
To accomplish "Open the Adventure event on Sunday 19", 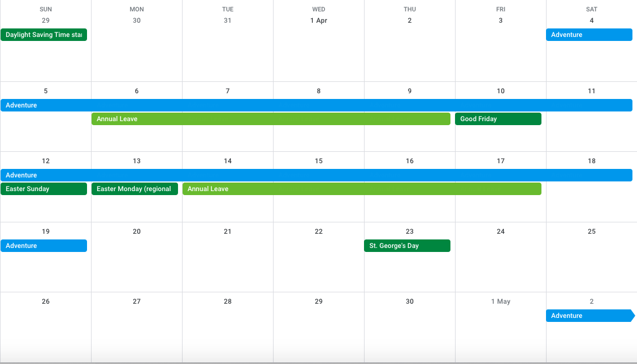I will coord(44,246).
